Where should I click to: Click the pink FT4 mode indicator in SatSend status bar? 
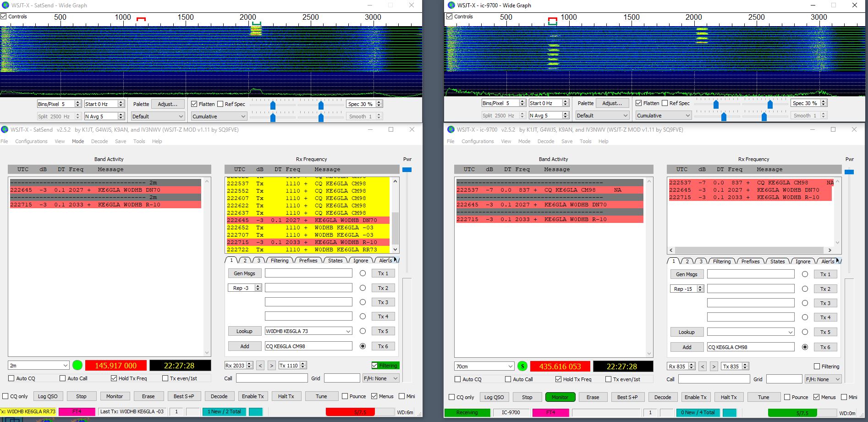77,412
